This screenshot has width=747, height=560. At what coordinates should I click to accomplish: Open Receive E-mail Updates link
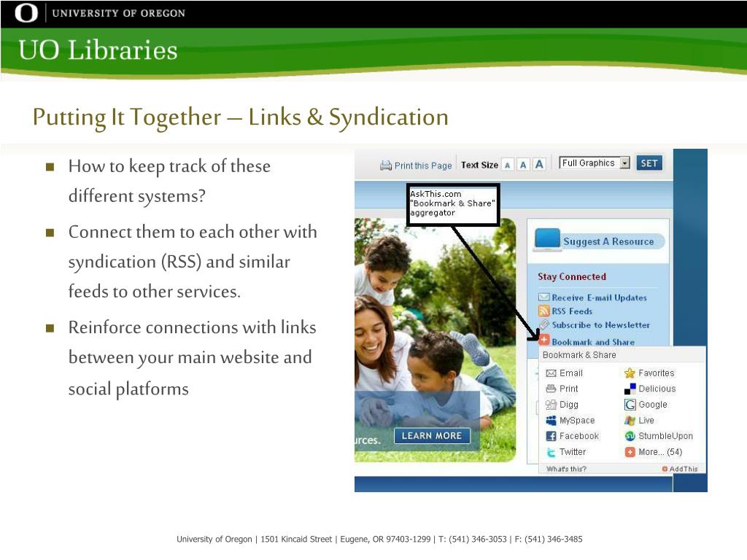pos(599,297)
